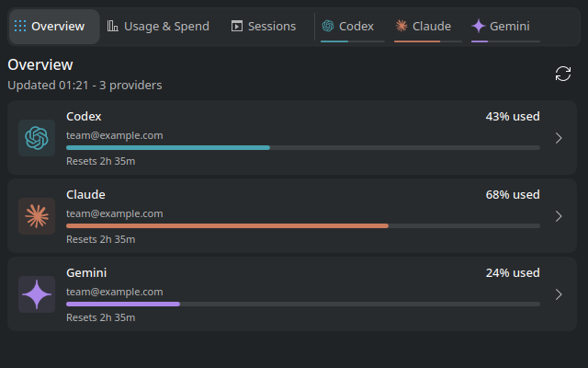Image resolution: width=588 pixels, height=368 pixels.
Task: Click the Codex provider name in card
Action: (x=84, y=117)
